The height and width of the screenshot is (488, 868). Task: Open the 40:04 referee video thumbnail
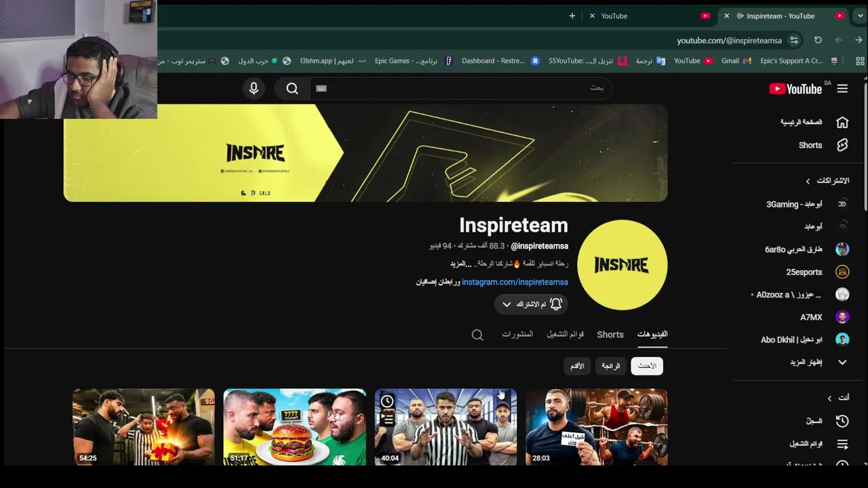[x=446, y=427]
